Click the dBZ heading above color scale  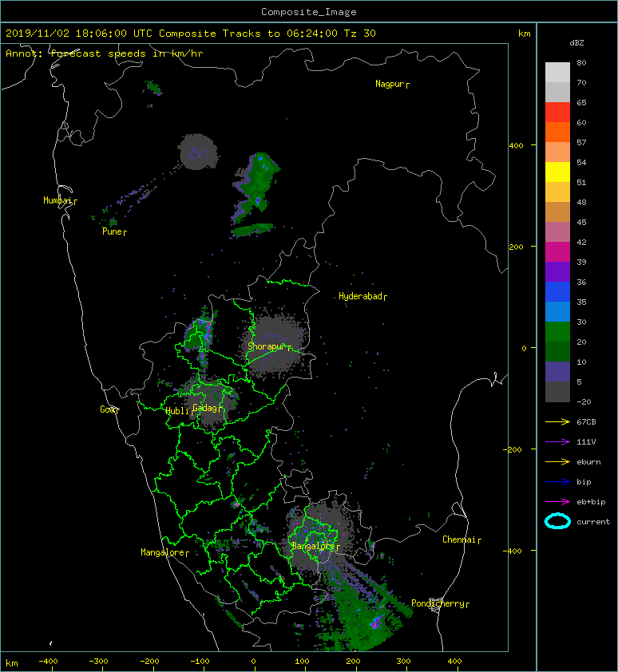(x=576, y=43)
